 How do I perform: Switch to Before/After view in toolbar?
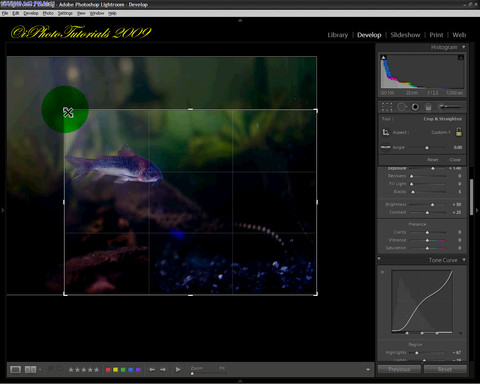click(x=30, y=370)
